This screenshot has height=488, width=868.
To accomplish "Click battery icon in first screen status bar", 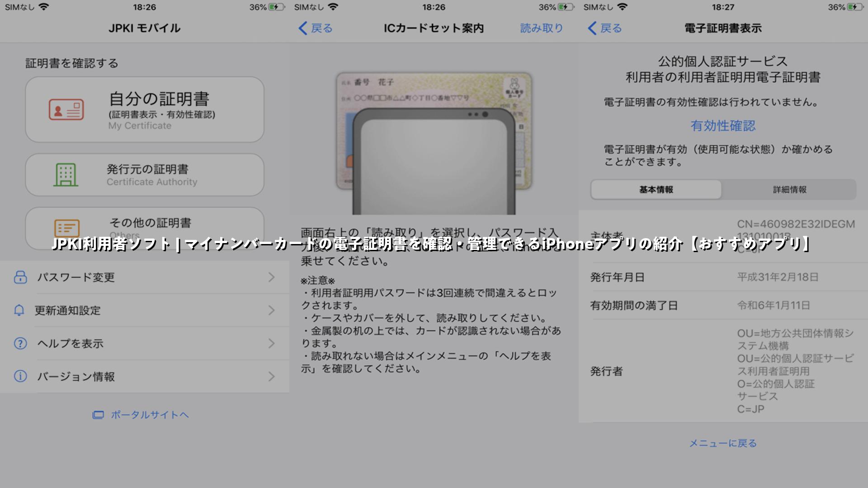I will click(277, 7).
